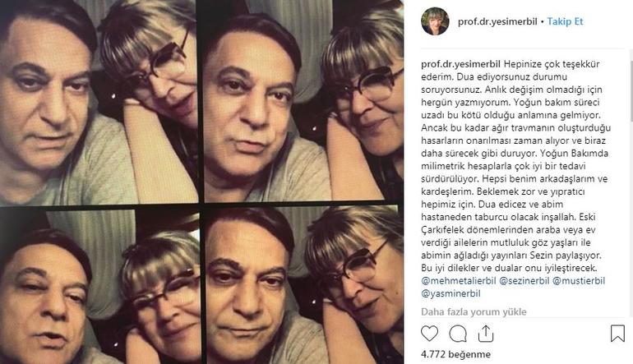Viewport: 633px width, 364px height.
Task: Open @mustierbil mention link
Action: point(579,281)
